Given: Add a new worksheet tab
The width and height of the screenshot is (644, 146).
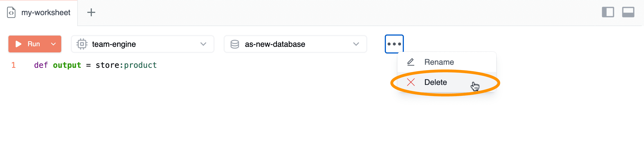Looking at the screenshot, I should (x=91, y=12).
